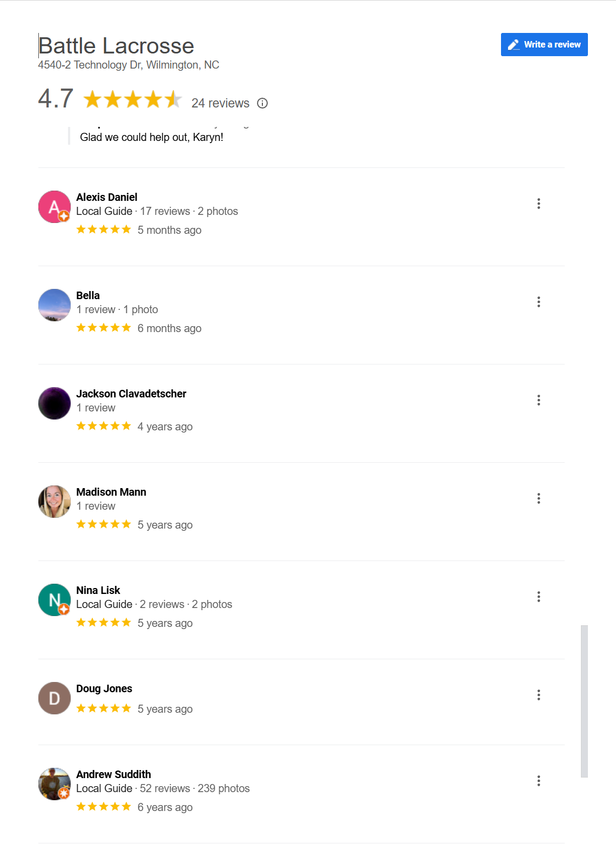
Task: Click the info icon beside 24 reviews
Action: 262,103
